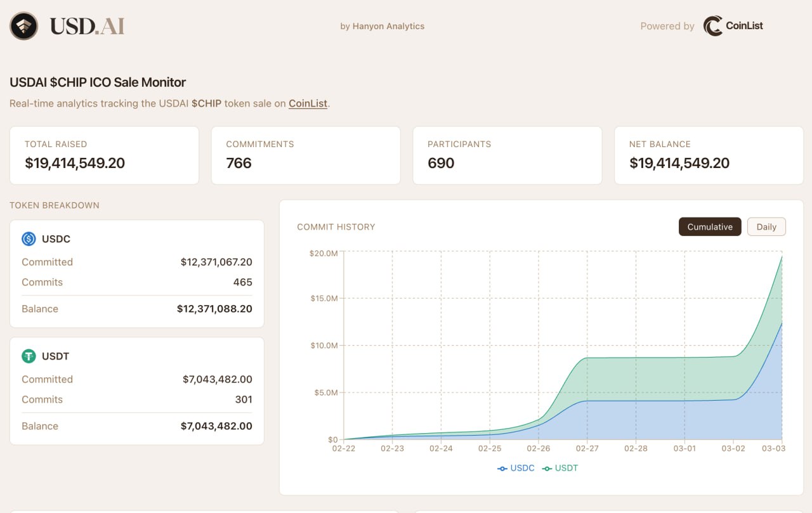Toggle USDT series in chart legend
Viewport: 812px width, 513px height.
pyautogui.click(x=560, y=468)
